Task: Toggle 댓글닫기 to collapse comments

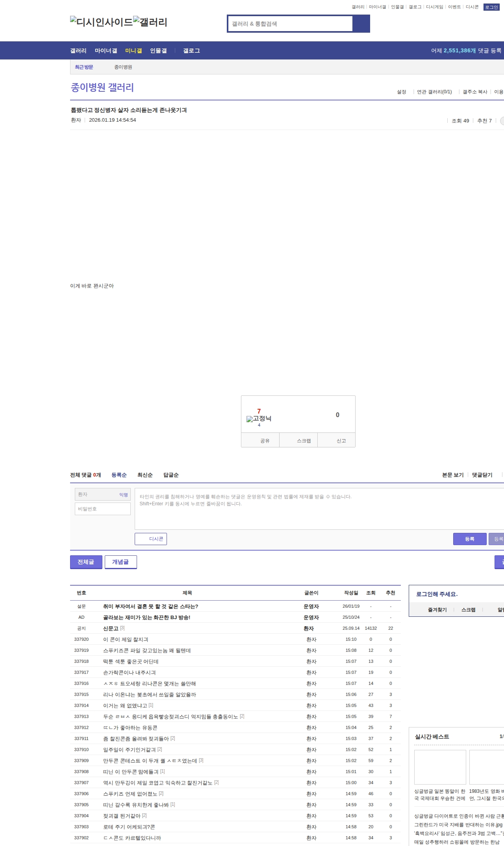Action: point(482,475)
